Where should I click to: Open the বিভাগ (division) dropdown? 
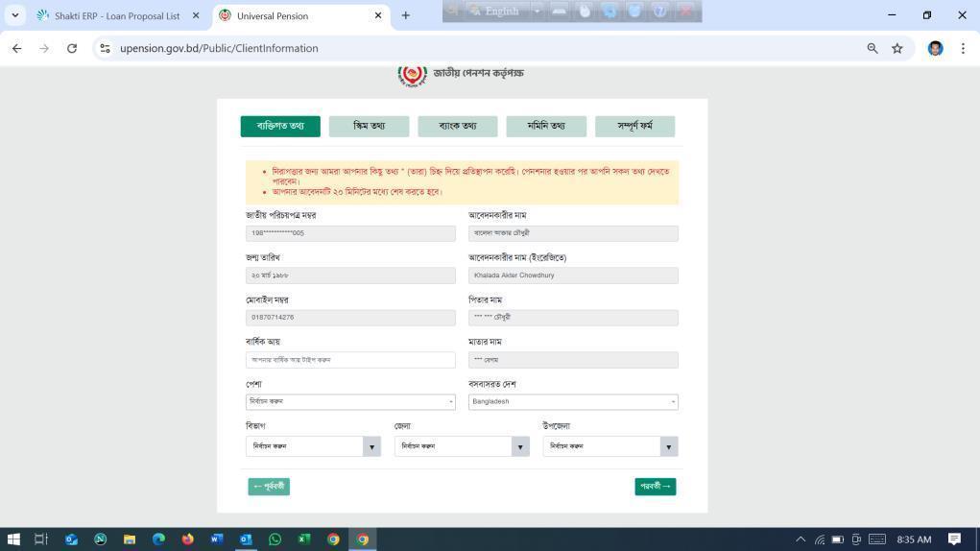(x=313, y=446)
